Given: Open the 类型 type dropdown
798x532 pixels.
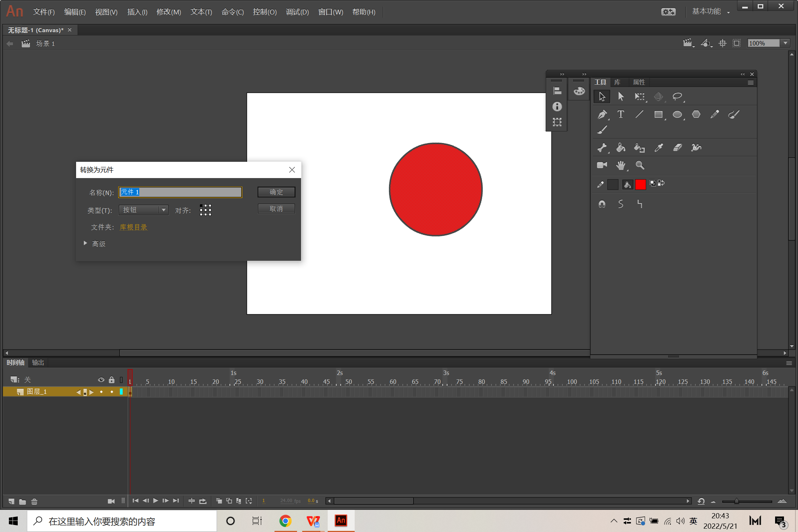Looking at the screenshot, I should coord(144,210).
